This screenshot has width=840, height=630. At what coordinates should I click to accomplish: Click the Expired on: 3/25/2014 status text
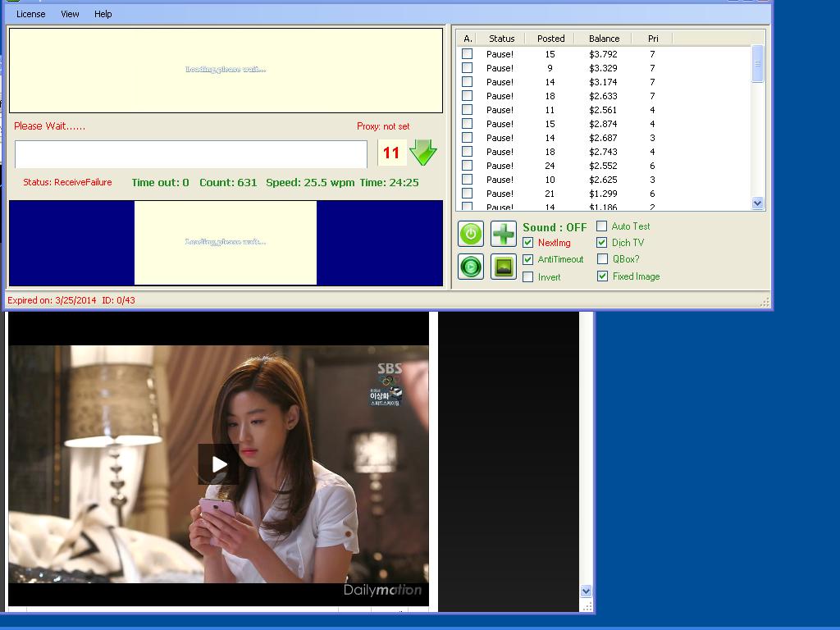point(52,300)
